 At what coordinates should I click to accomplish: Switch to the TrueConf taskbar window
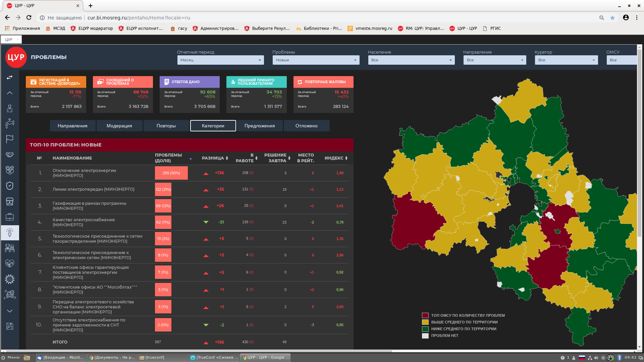214,358
